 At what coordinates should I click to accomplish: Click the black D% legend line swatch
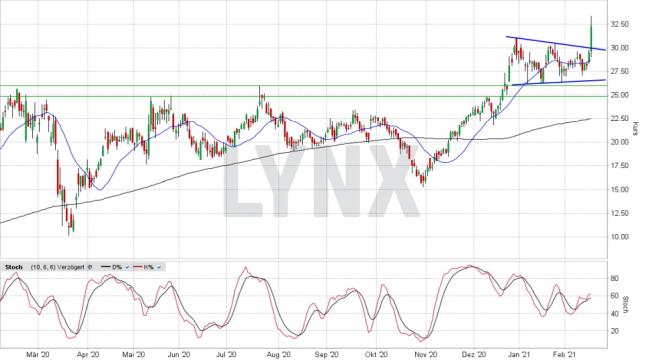click(106, 267)
